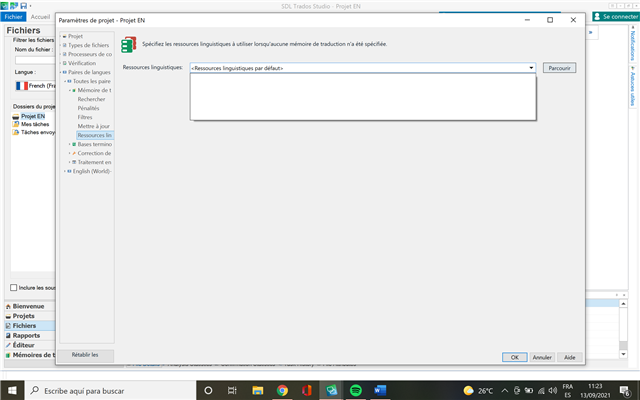The height and width of the screenshot is (400, 640).
Task: Open the Bienvenue view in navigation pane
Action: (27, 306)
